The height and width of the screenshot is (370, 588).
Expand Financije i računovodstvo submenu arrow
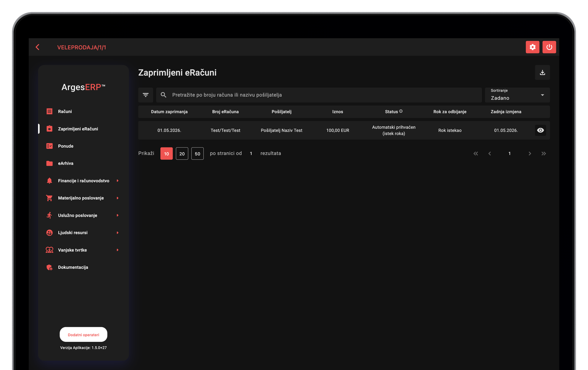118,181
